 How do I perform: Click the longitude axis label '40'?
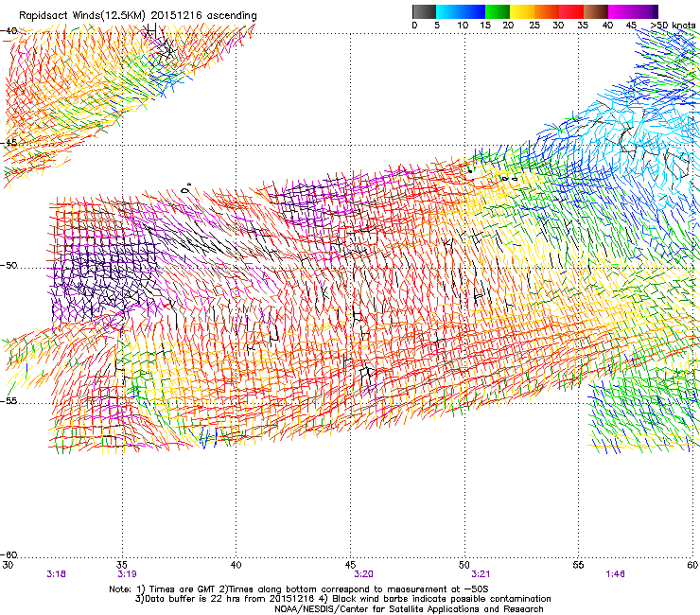point(236,565)
